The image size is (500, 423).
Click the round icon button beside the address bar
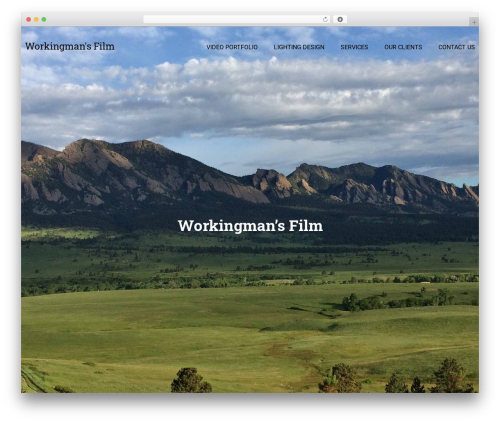coord(340,20)
